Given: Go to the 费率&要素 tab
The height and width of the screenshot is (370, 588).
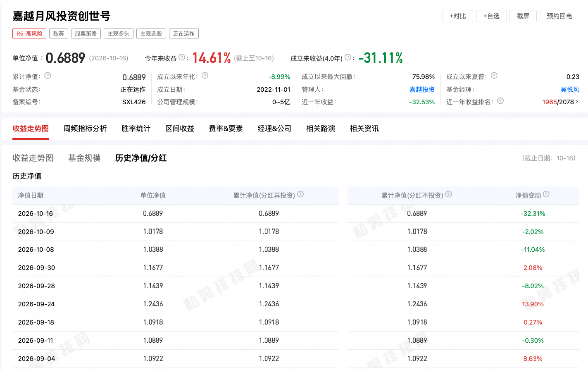Looking at the screenshot, I should [x=226, y=129].
